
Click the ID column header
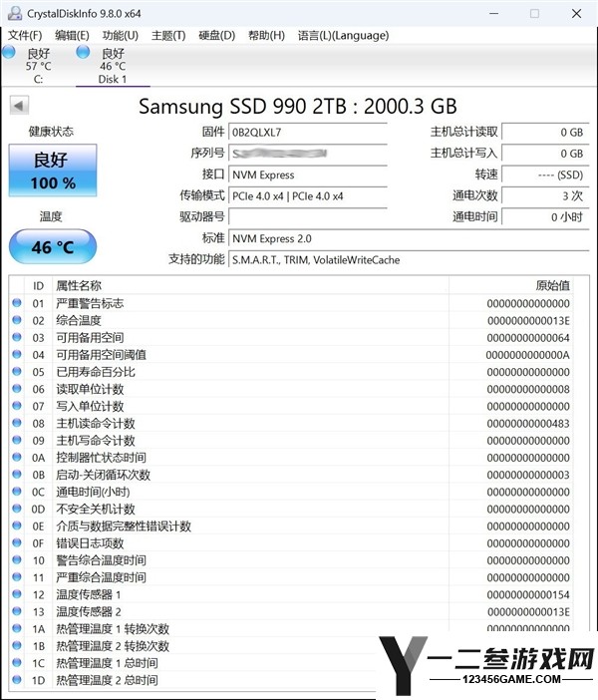click(x=39, y=286)
